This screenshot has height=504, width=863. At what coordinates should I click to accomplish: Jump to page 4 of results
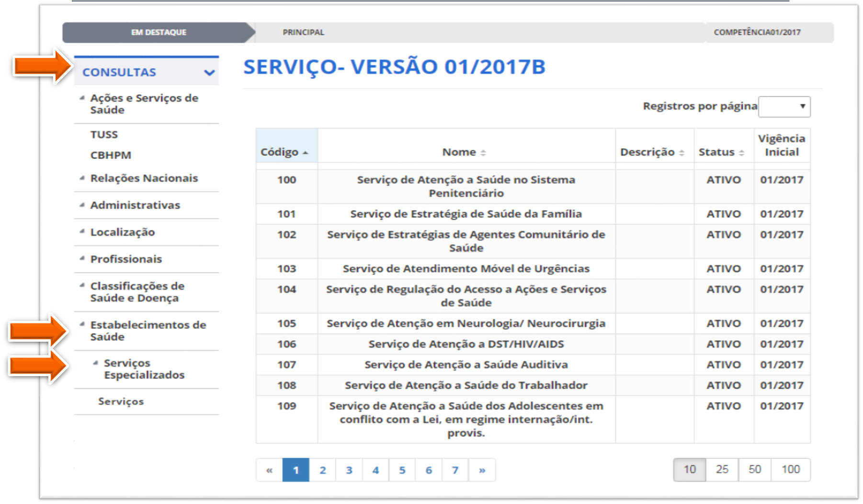[x=375, y=470]
